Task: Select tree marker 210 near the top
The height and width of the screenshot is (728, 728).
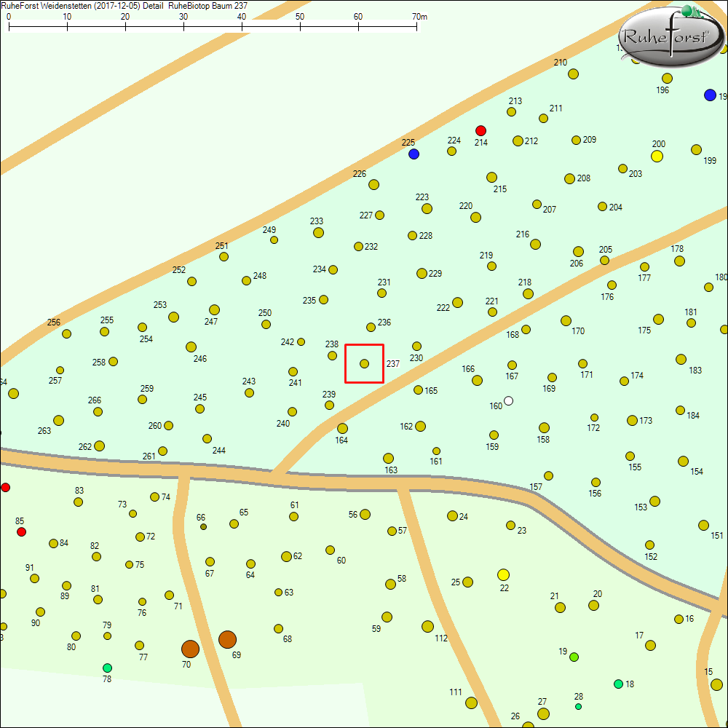Action: [573, 74]
